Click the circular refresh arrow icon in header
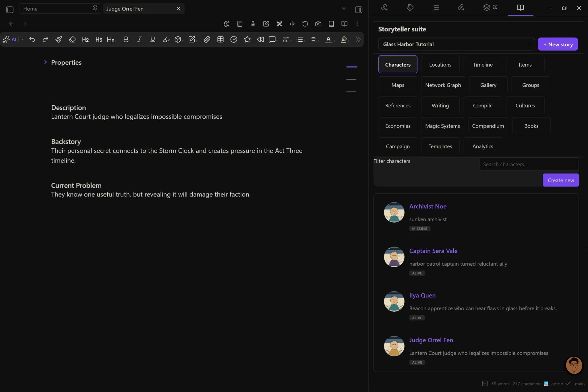Screen dimensions: 588x392 point(305,24)
